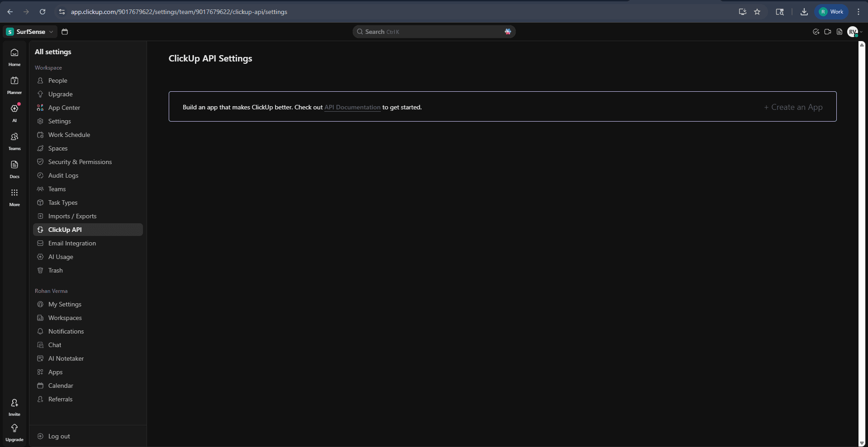Click the Create an App button

793,107
